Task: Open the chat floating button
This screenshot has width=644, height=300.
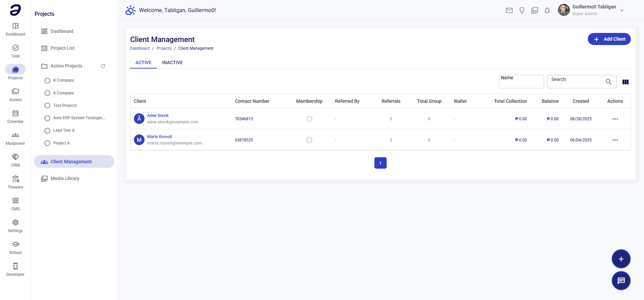Action: (x=621, y=281)
